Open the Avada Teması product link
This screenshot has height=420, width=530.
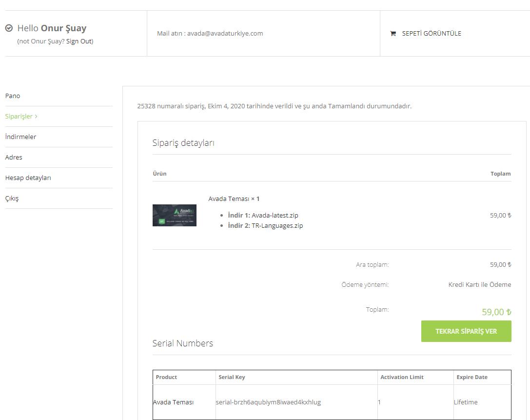229,199
